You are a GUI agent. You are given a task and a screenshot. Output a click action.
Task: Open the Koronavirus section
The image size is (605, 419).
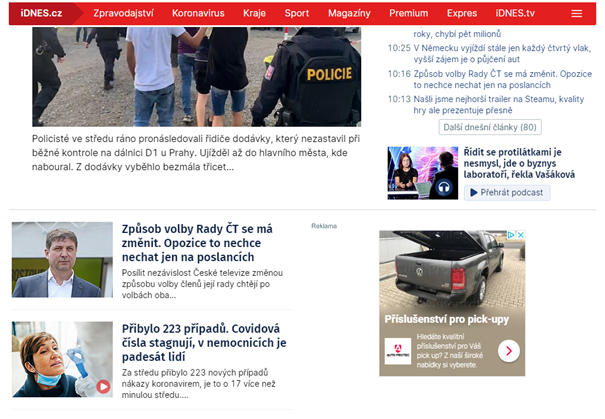198,14
